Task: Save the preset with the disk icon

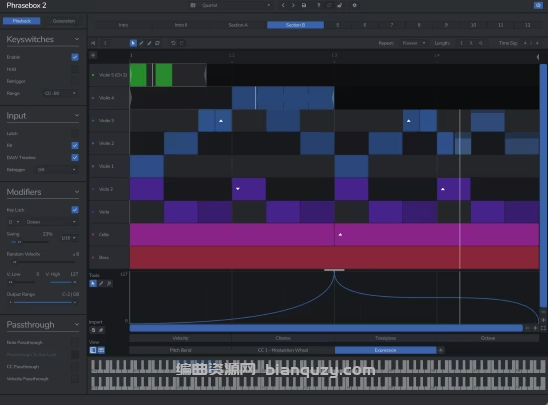Action: 304,5
